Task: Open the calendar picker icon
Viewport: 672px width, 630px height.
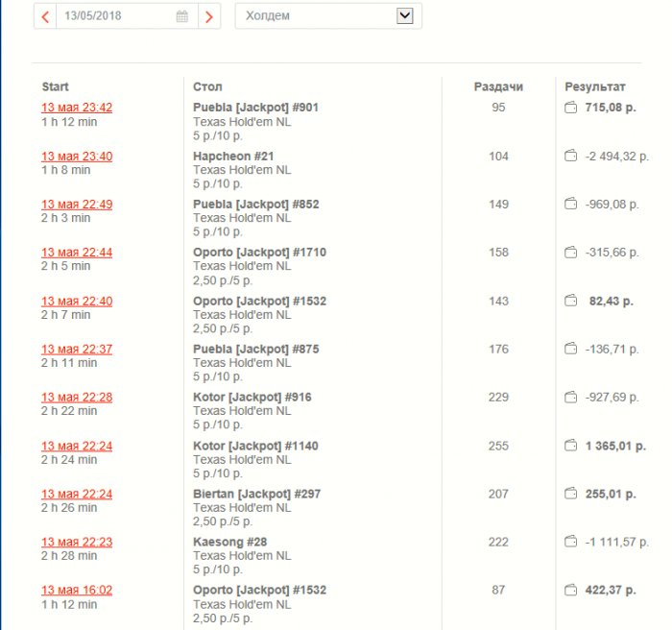Action: [x=182, y=16]
